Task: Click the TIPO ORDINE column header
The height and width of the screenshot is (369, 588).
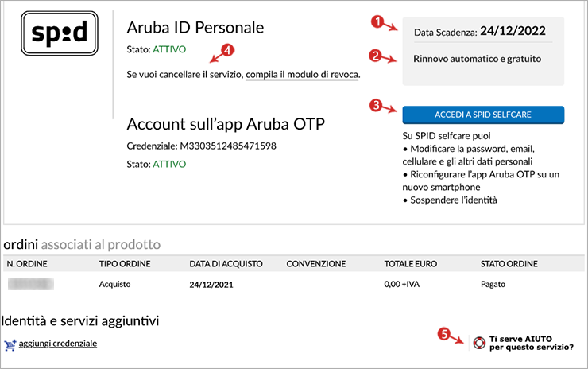Action: click(125, 264)
